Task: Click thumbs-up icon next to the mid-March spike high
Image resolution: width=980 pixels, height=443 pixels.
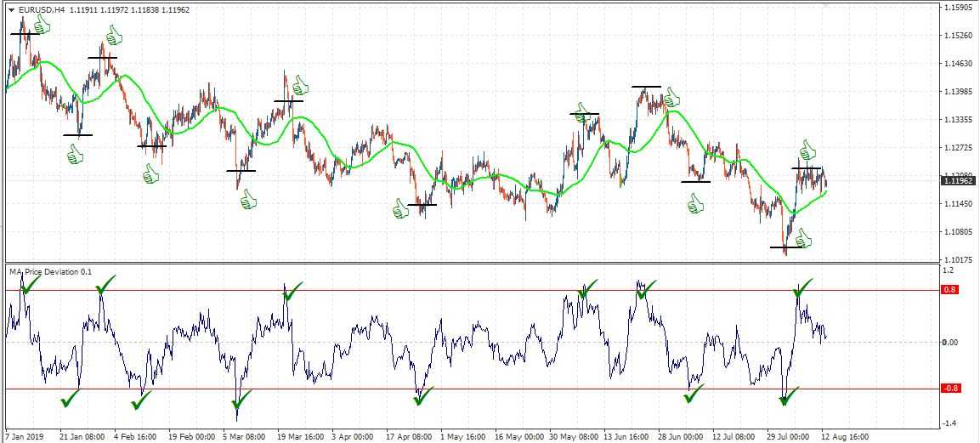Action: point(300,85)
